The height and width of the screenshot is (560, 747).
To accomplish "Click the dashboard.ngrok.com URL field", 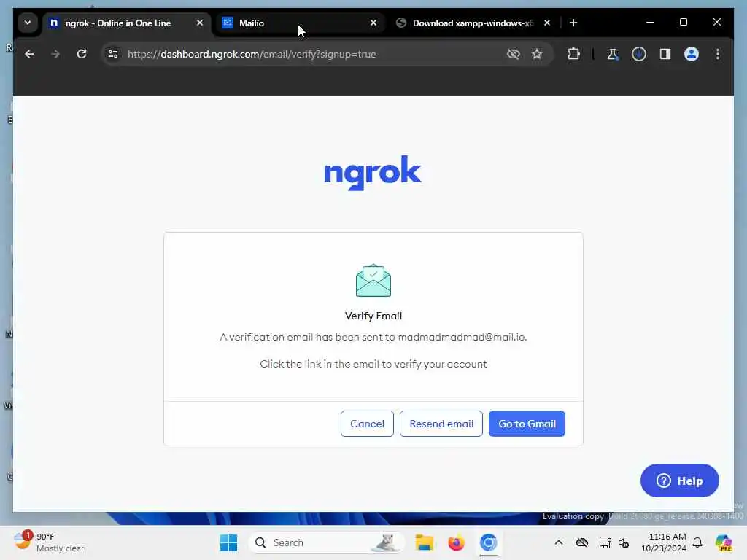I will coord(252,54).
